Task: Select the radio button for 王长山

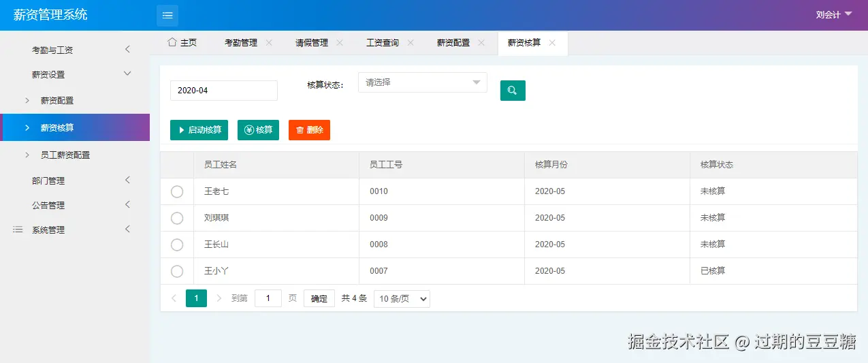Action: [x=177, y=245]
